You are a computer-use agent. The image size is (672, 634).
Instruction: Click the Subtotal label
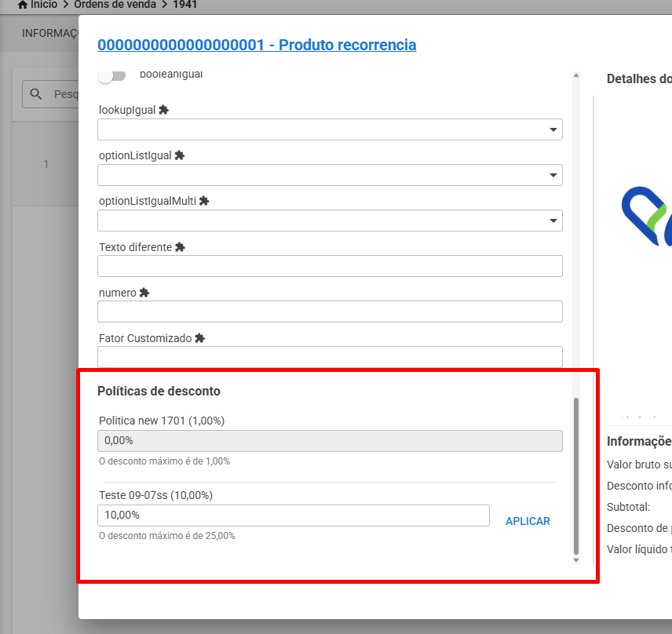point(628,507)
